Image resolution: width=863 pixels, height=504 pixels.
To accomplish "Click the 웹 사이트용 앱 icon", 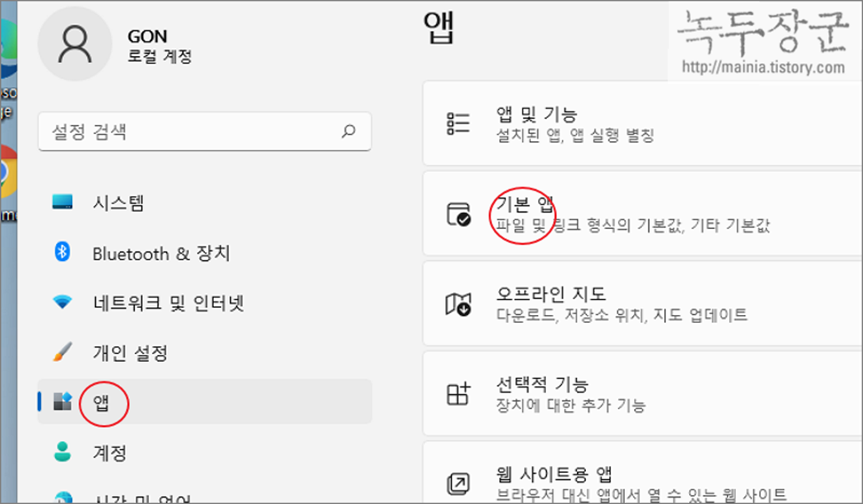I will [x=458, y=483].
